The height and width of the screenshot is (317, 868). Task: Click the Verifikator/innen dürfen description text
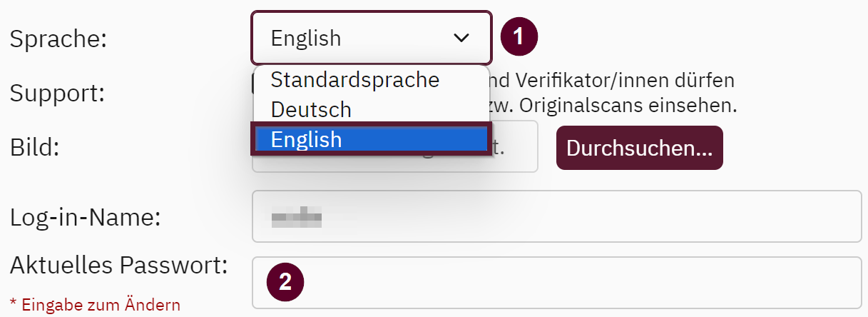(613, 79)
